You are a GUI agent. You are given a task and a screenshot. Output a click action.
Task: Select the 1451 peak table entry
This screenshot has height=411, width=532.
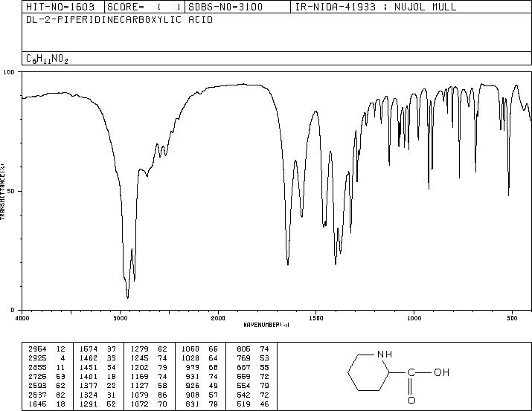(98, 367)
